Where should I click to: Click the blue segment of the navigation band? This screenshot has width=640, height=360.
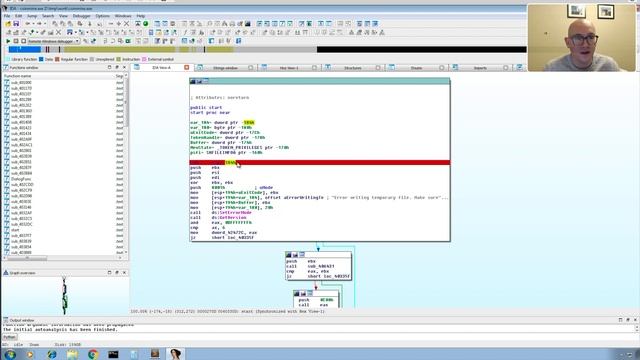point(24,49)
